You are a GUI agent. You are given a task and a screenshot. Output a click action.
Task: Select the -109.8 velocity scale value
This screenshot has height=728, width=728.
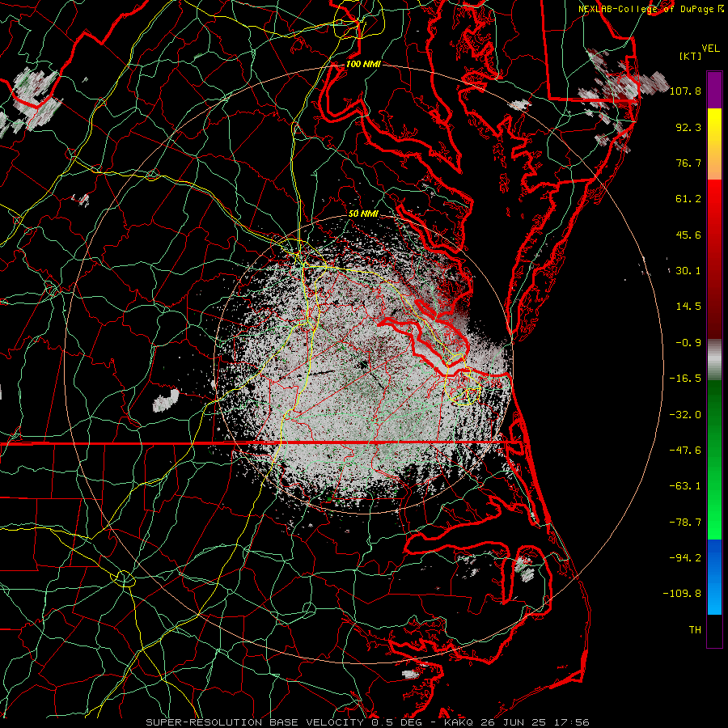coord(682,594)
